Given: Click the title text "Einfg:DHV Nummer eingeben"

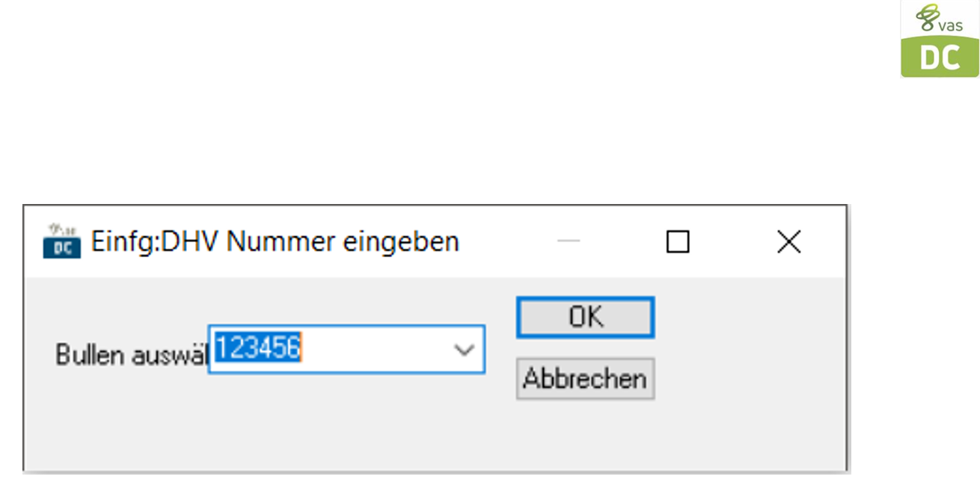Looking at the screenshot, I should pyautogui.click(x=275, y=241).
